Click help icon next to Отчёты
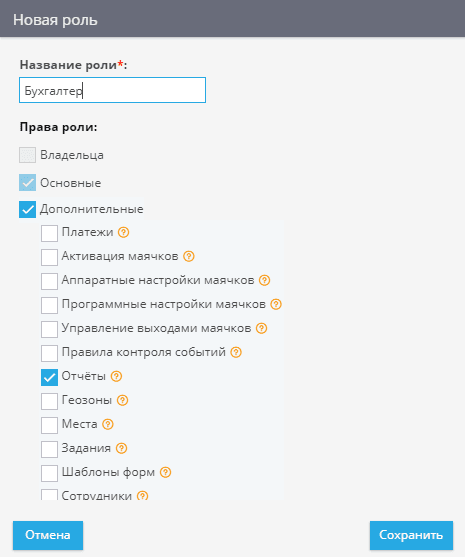Viewport: 465px width, 557px height. click(x=116, y=376)
